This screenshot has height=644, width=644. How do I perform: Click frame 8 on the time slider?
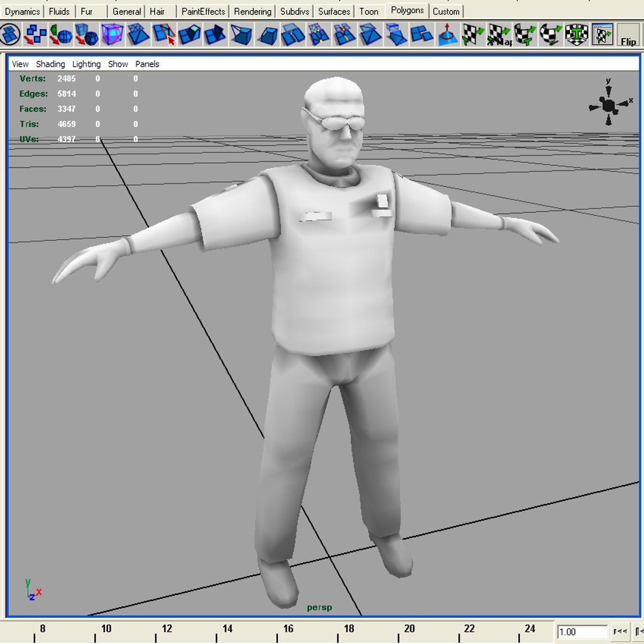click(42, 629)
